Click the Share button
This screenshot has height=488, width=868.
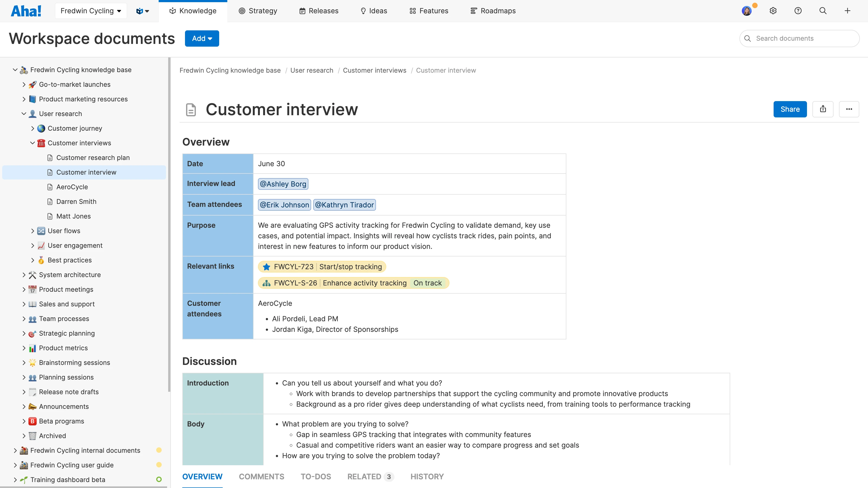tap(790, 109)
